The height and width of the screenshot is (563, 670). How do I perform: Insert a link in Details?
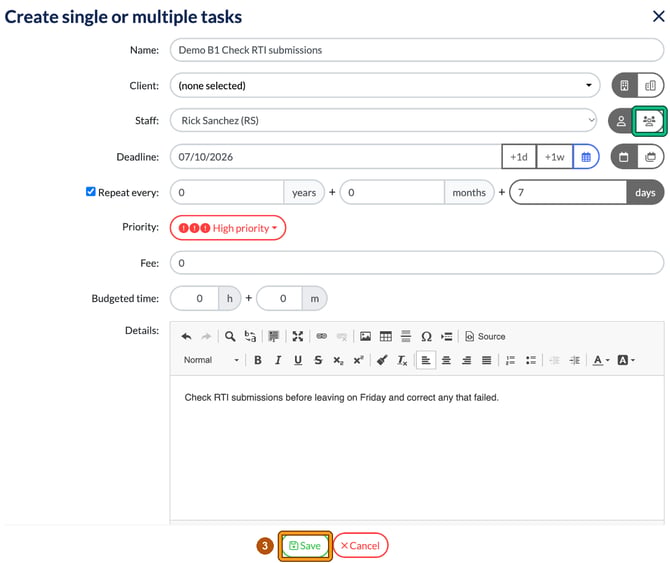click(x=322, y=337)
